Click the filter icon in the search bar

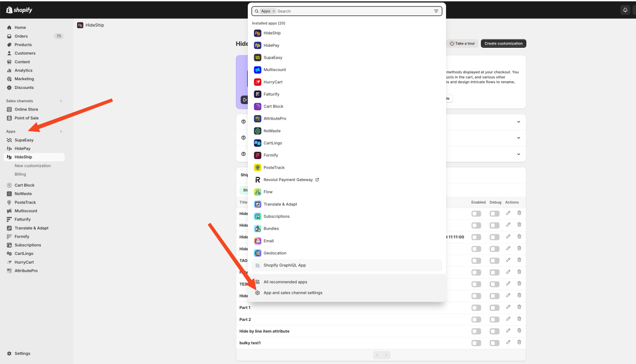pyautogui.click(x=436, y=11)
